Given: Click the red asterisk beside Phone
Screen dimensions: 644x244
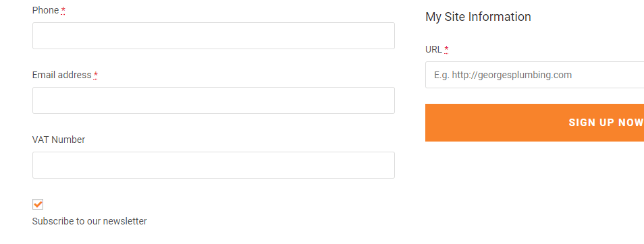Looking at the screenshot, I should pos(63,10).
